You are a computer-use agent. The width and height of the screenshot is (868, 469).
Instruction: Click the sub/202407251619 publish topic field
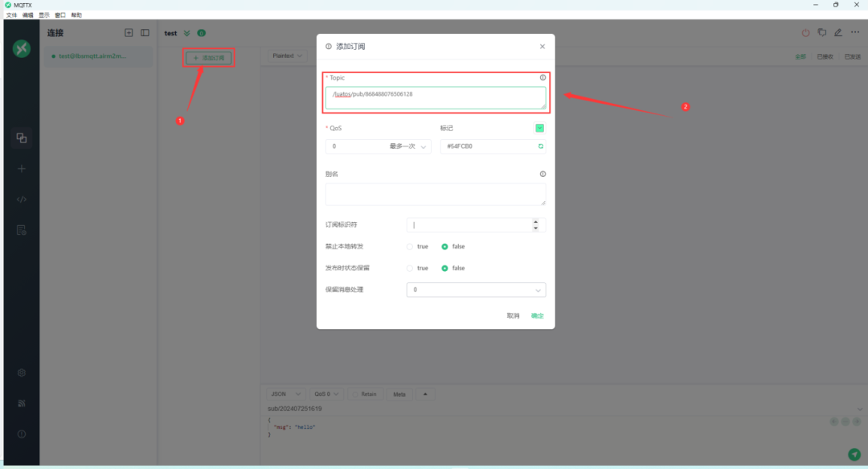point(559,409)
